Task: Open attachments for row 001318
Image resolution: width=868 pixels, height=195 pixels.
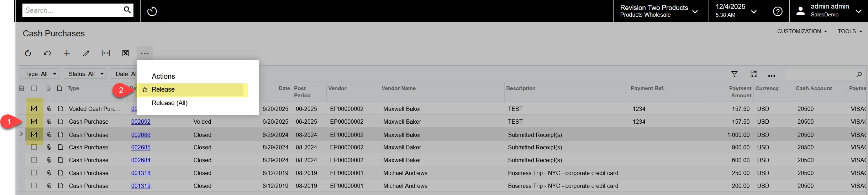Action: click(49, 173)
